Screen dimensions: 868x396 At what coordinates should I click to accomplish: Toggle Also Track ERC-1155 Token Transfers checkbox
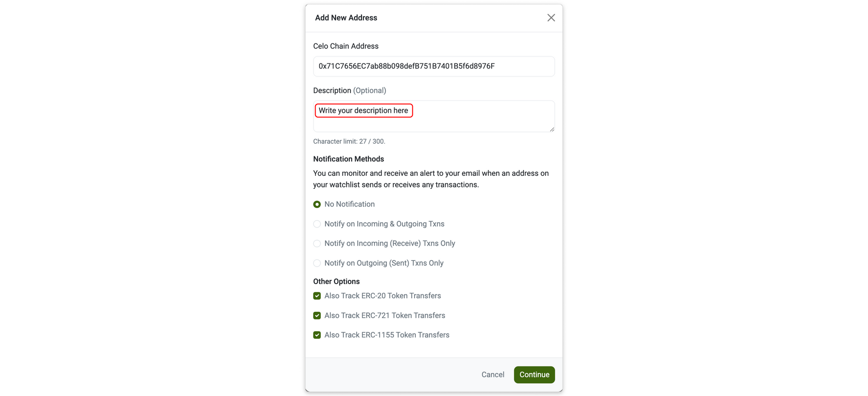[317, 335]
